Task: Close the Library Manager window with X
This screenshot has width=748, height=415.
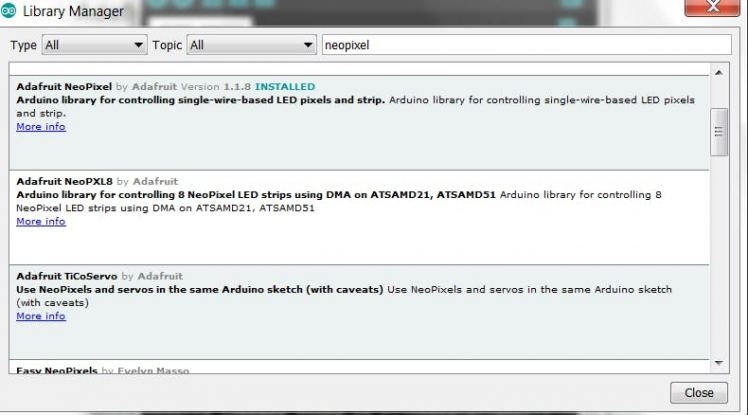Action: point(713,7)
